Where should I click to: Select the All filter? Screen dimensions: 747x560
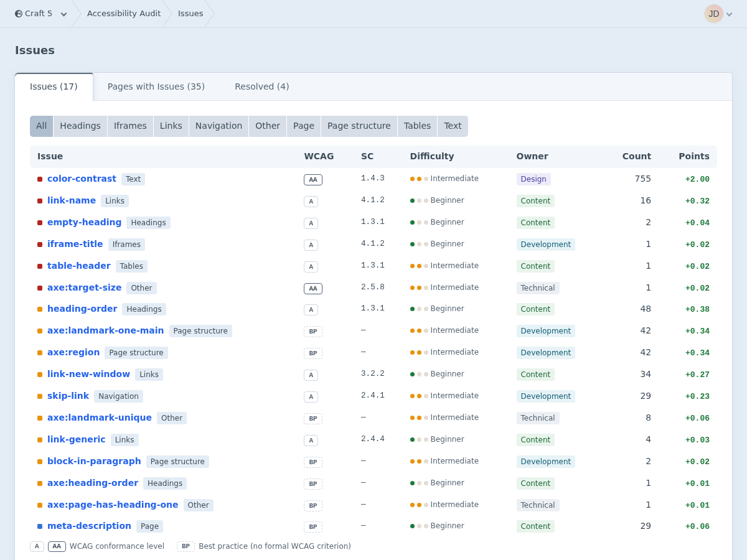42,126
